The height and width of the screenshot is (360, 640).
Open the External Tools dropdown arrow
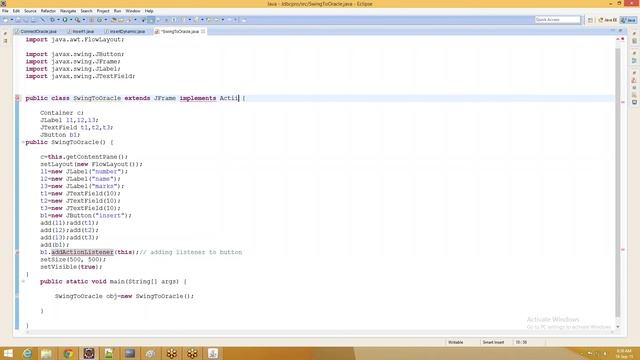tap(84, 20)
